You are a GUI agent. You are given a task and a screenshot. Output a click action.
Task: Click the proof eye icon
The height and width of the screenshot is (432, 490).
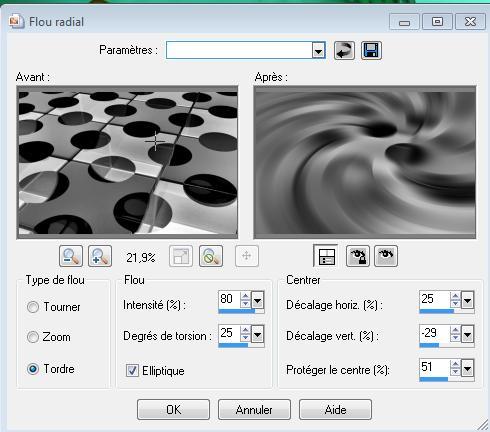click(x=386, y=256)
